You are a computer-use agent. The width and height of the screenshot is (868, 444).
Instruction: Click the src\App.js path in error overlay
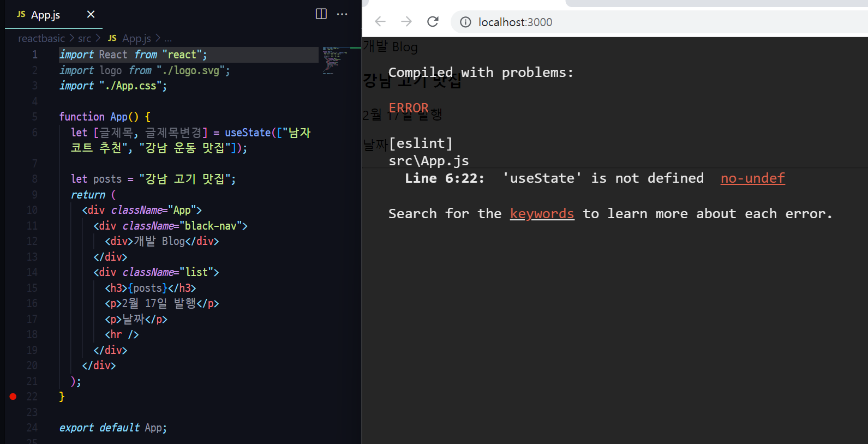tap(429, 161)
